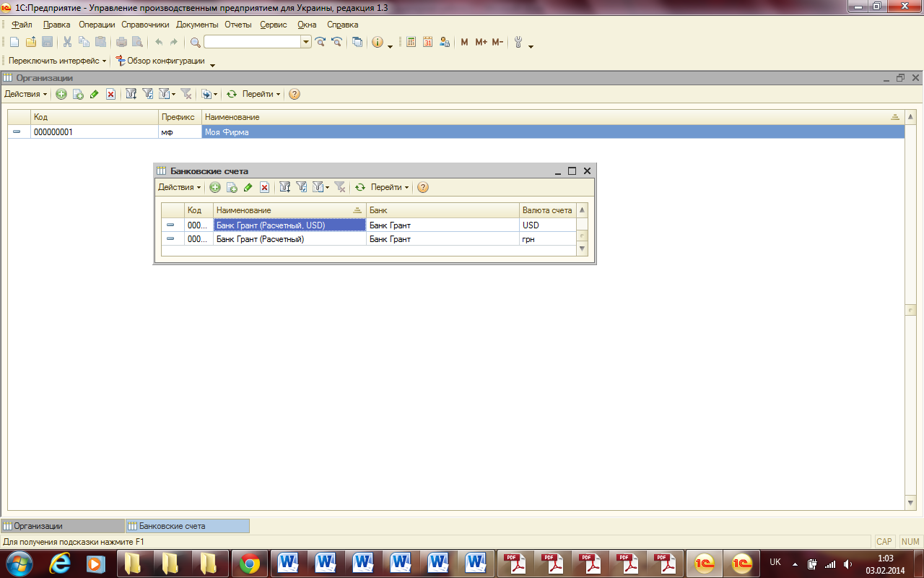Image resolution: width=924 pixels, height=578 pixels.
Task: Click the Find next icon
Action: (x=321, y=42)
